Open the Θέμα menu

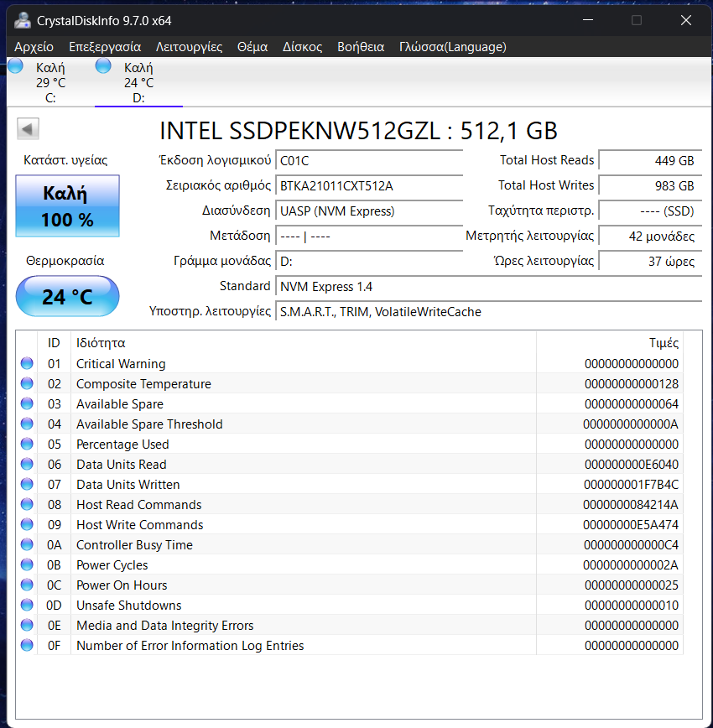252,47
